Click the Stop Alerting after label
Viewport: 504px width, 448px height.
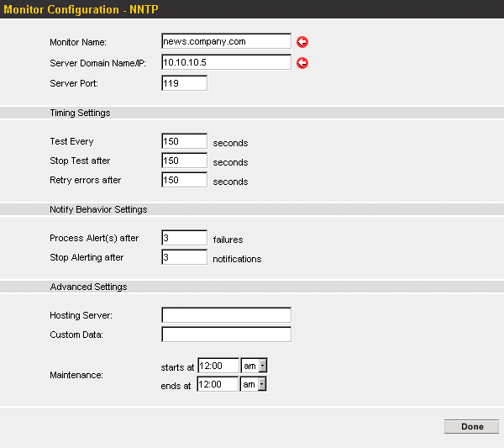tap(87, 257)
